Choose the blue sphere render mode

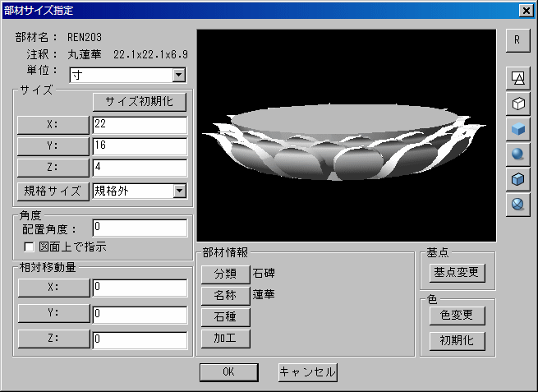point(517,154)
